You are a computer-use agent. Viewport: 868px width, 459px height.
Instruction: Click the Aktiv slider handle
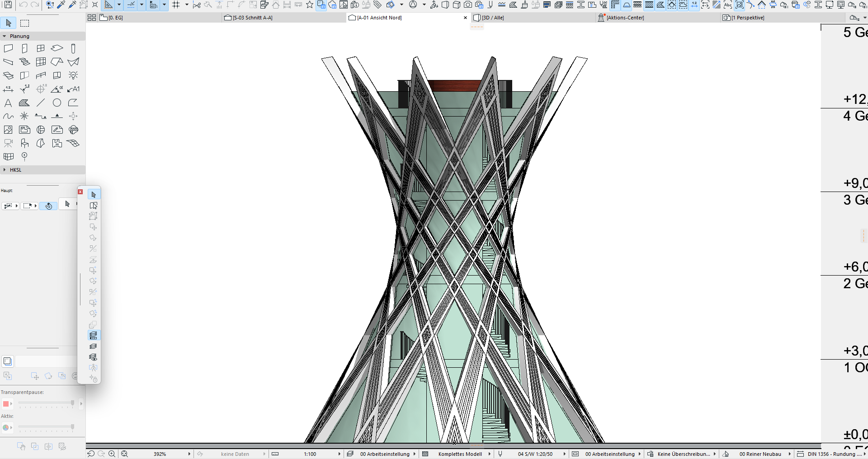72,426
